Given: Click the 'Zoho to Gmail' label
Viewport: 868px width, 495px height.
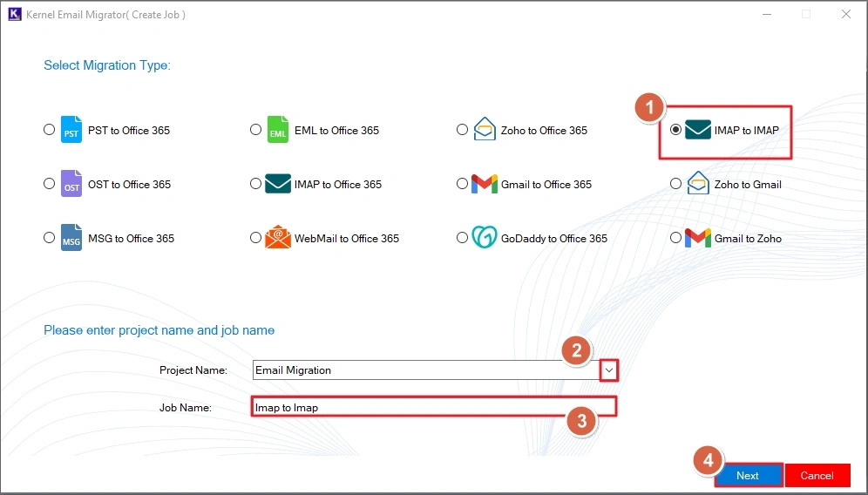Looking at the screenshot, I should (748, 185).
